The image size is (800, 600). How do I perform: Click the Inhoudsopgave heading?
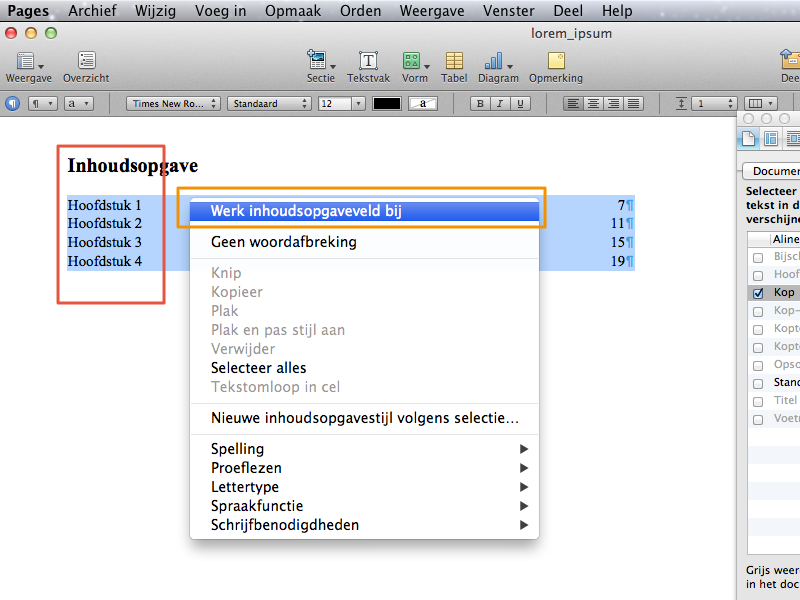133,166
